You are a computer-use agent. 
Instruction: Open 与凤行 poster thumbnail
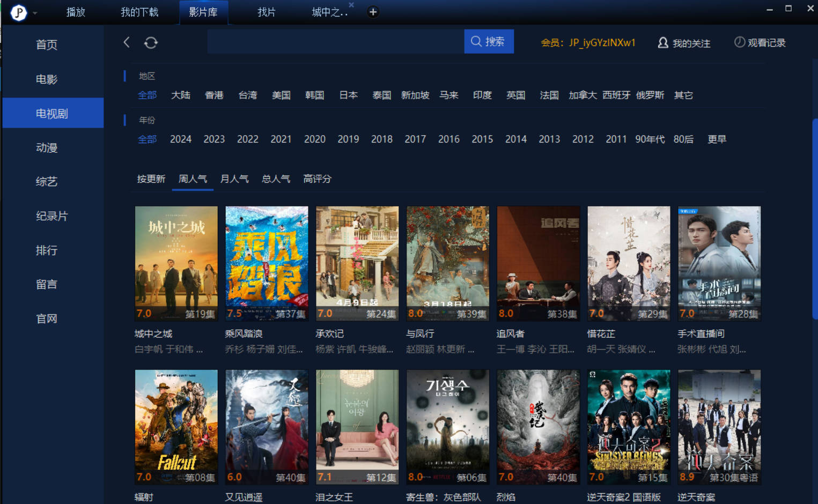tap(448, 263)
